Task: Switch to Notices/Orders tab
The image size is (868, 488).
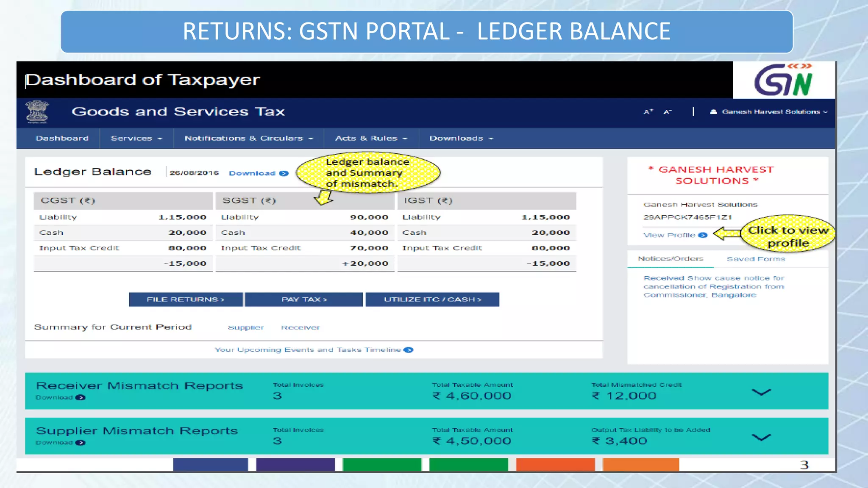Action: coord(670,258)
